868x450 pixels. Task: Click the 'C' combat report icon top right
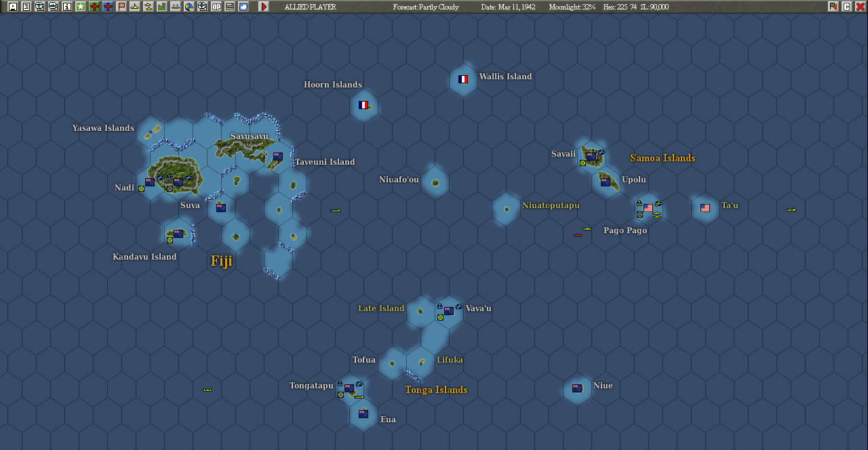(x=847, y=7)
